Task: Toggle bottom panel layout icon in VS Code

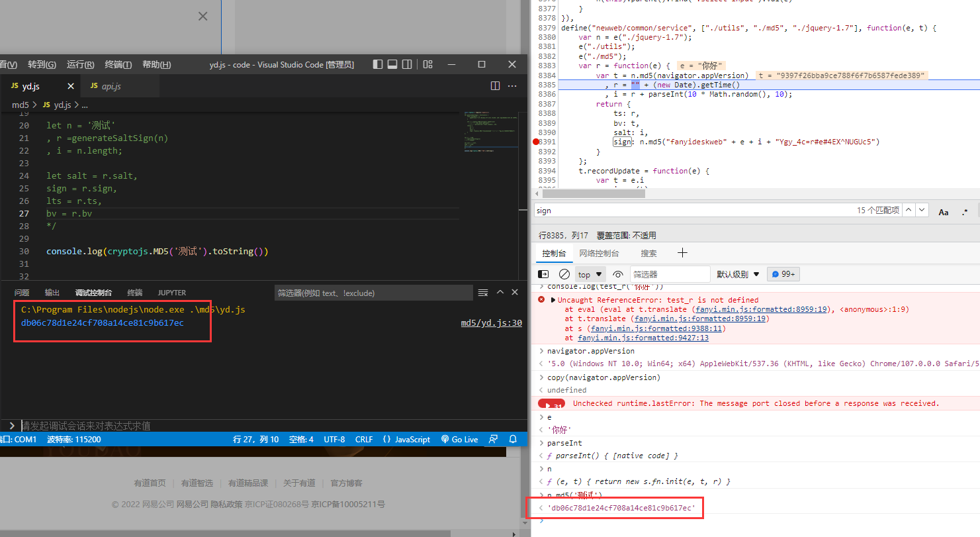Action: [x=392, y=64]
